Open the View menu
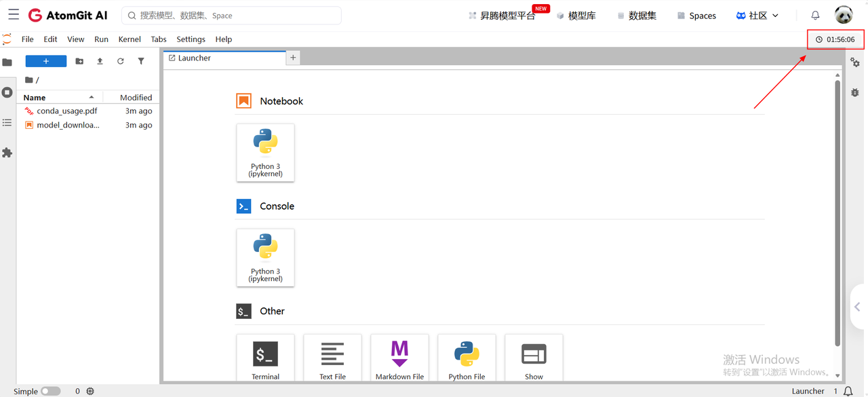 [76, 39]
